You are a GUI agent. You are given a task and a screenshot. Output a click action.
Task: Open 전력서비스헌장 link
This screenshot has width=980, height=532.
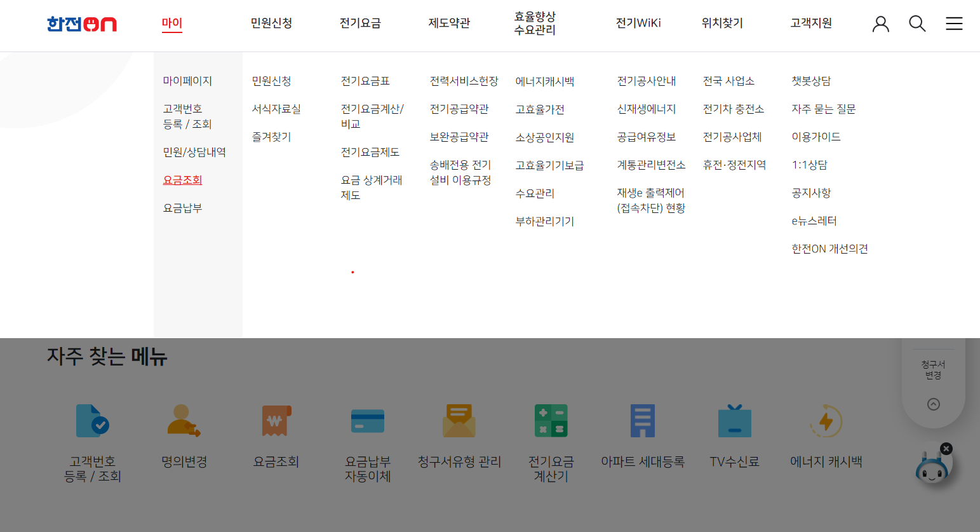(x=464, y=81)
